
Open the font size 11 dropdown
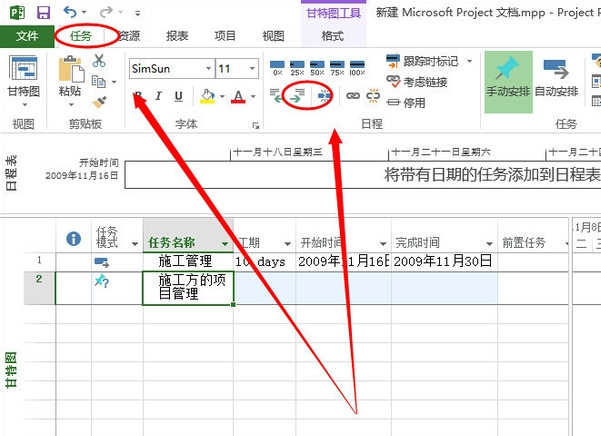pos(252,69)
